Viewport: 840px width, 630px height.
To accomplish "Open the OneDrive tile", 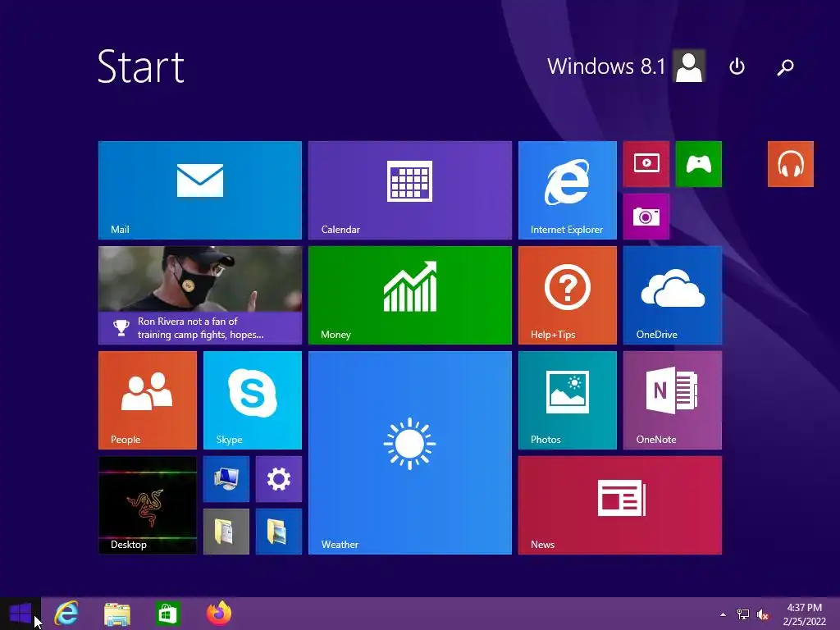I will coord(673,295).
